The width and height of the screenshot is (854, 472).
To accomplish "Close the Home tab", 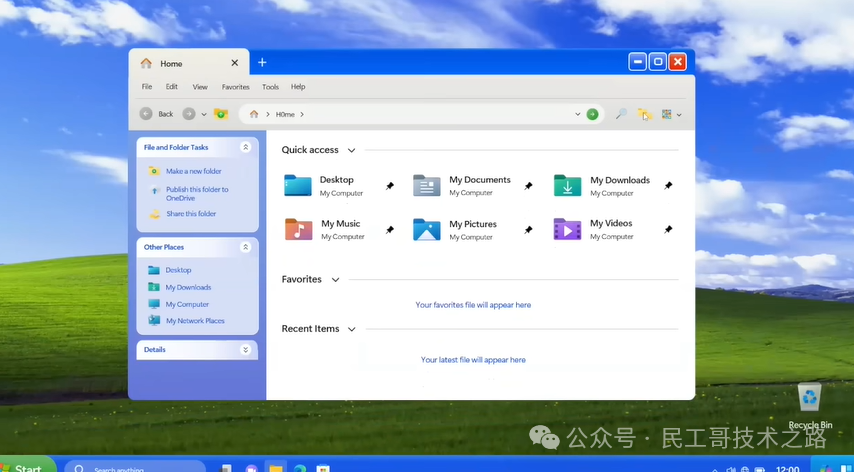I will (235, 63).
